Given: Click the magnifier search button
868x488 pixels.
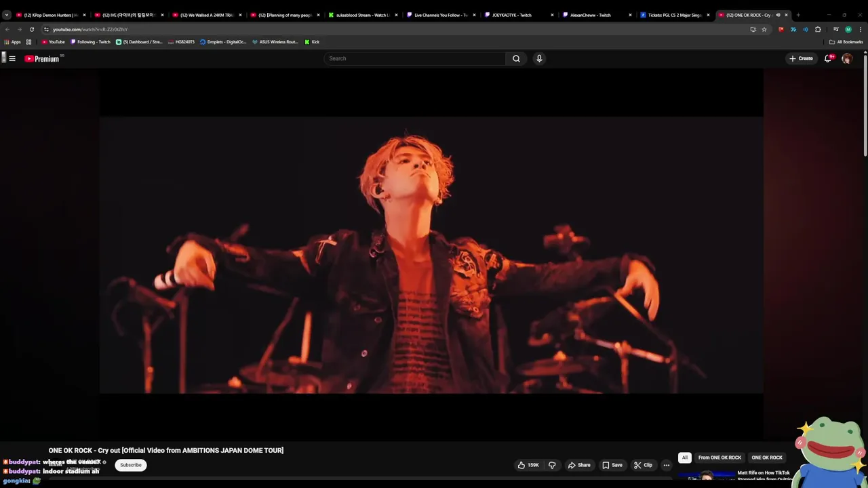Looking at the screenshot, I should 516,58.
